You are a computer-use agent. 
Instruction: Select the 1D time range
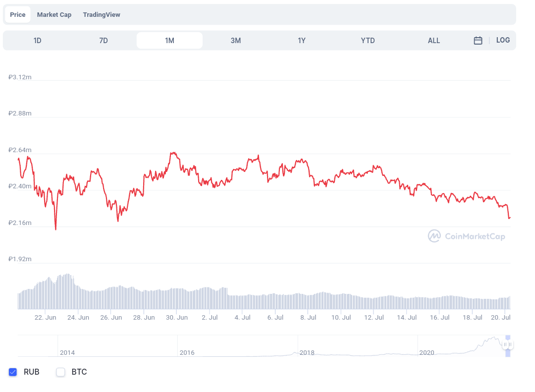(x=38, y=40)
